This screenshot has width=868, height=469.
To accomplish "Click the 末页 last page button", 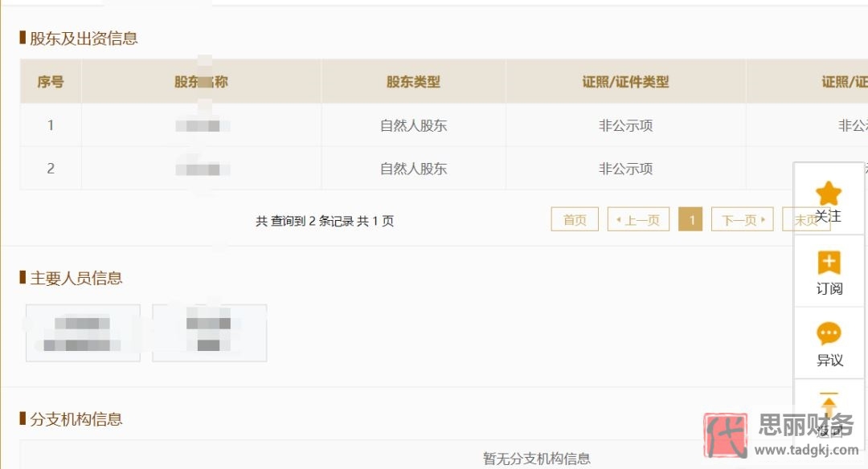I will click(806, 218).
